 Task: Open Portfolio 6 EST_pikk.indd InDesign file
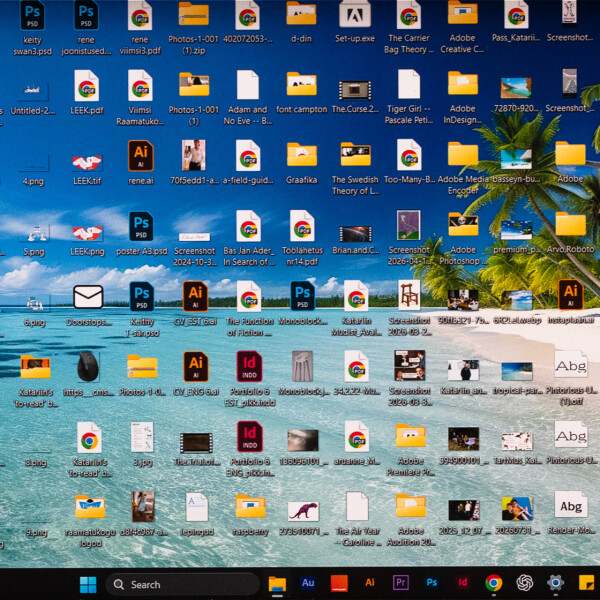[x=249, y=367]
